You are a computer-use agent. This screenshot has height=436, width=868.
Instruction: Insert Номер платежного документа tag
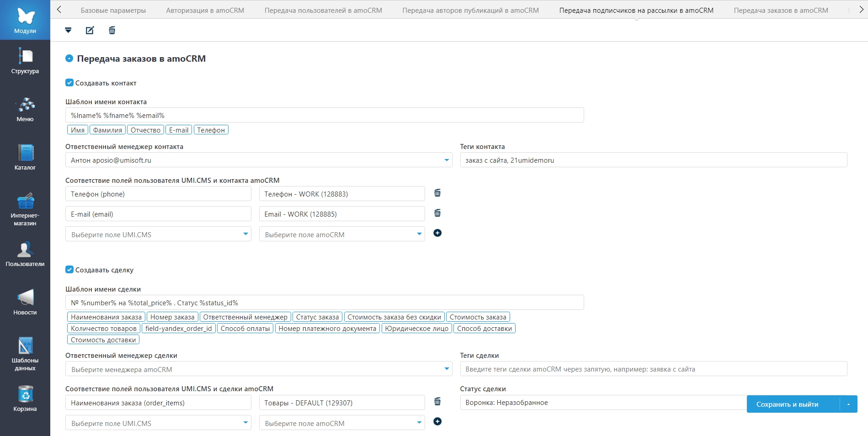click(327, 328)
